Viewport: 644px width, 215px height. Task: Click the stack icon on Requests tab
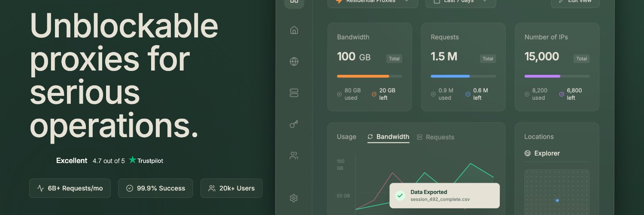click(x=420, y=137)
